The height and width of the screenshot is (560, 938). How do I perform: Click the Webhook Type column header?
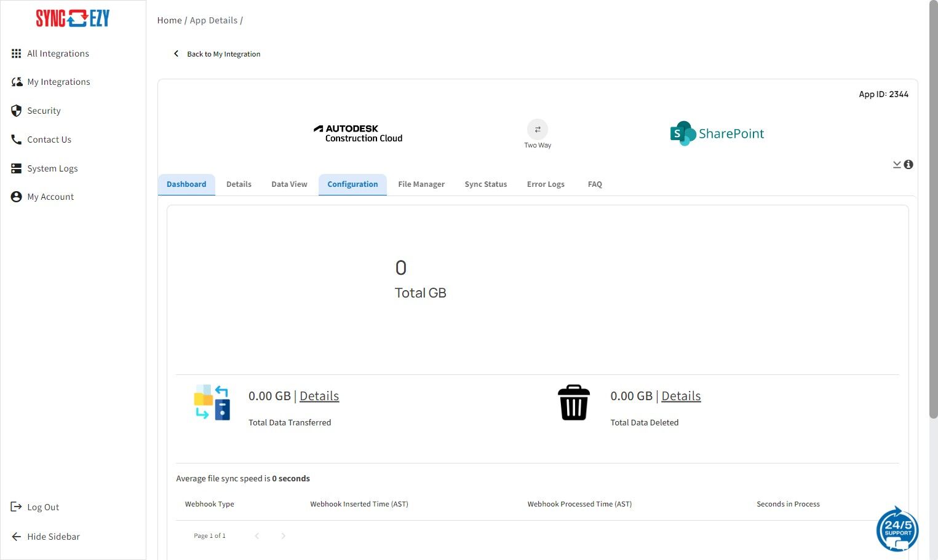209,504
